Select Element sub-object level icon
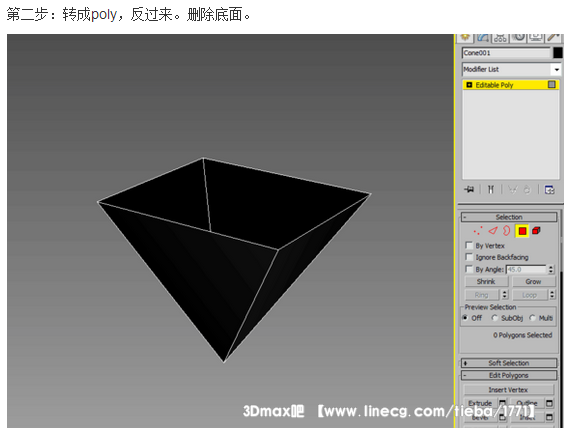The width and height of the screenshot is (564, 428). [536, 231]
